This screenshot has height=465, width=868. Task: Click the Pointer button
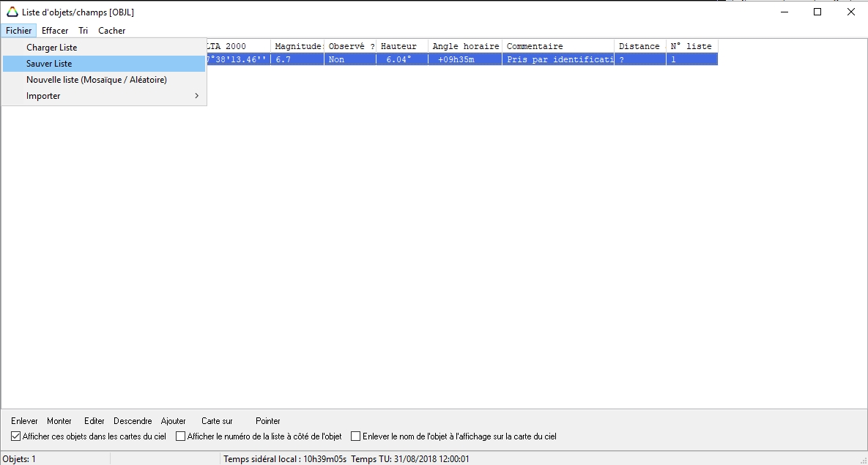(x=268, y=421)
